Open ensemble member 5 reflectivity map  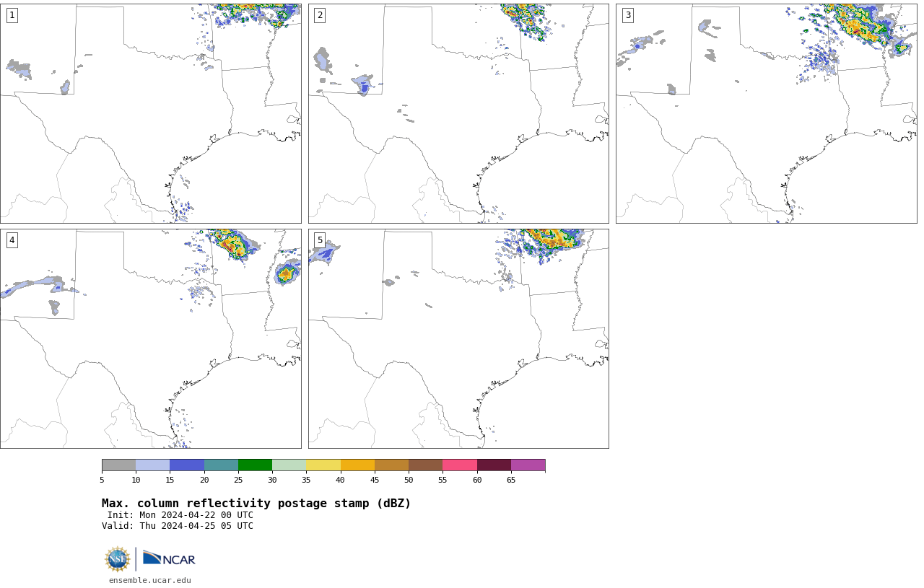click(458, 338)
